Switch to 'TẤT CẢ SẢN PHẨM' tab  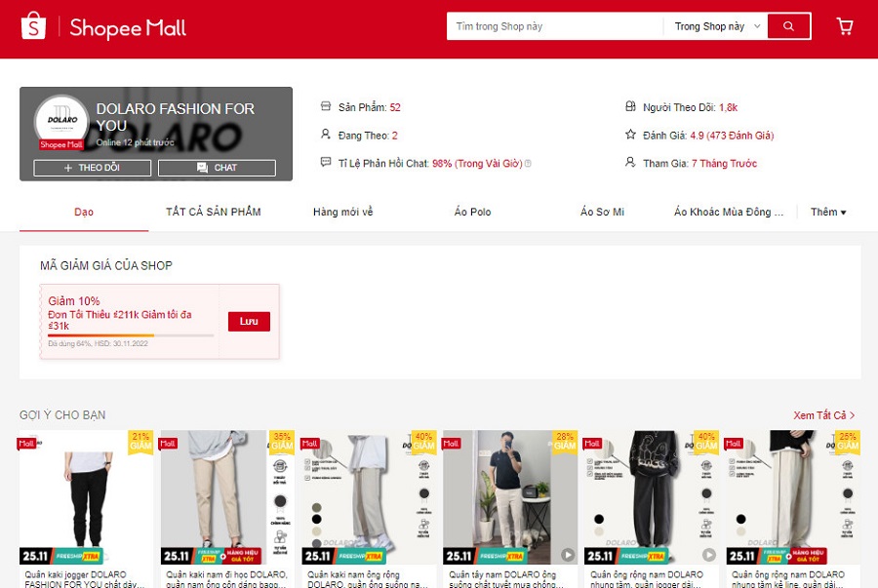point(213,212)
